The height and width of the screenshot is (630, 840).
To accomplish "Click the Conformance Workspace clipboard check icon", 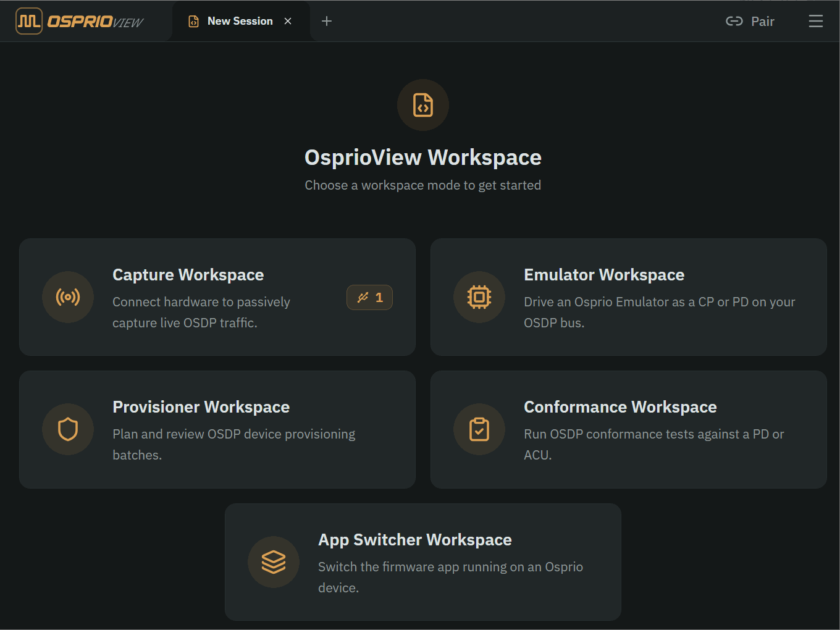I will tap(479, 429).
